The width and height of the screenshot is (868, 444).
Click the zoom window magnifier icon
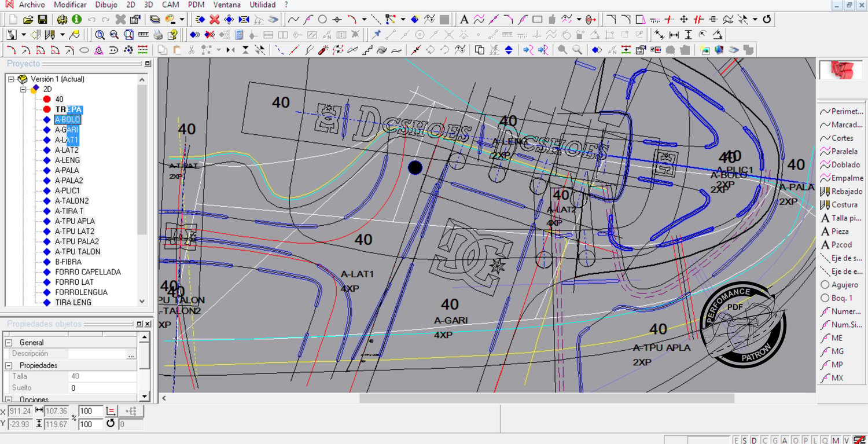pos(128,35)
